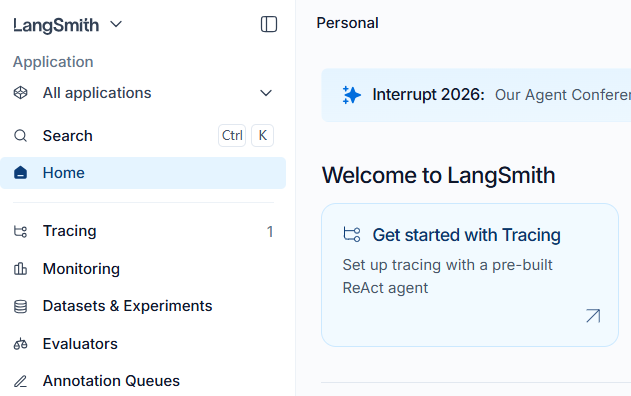Image resolution: width=631 pixels, height=396 pixels.
Task: Click the Search magnifying glass icon
Action: pyautogui.click(x=21, y=136)
